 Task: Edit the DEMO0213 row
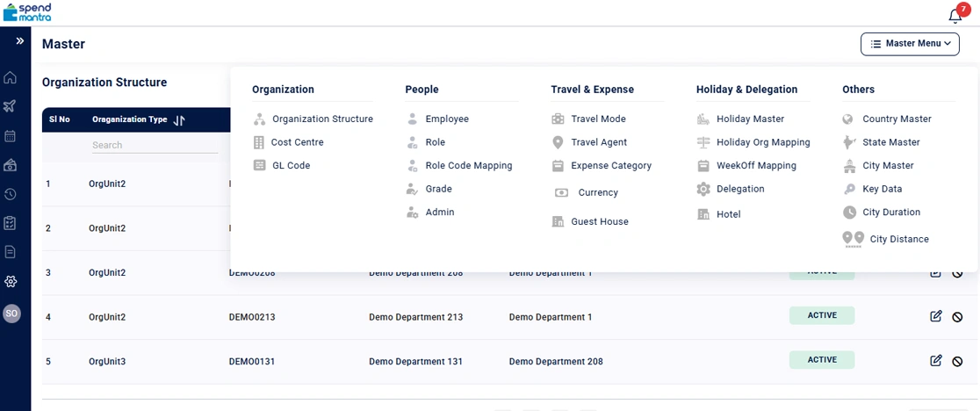935,316
